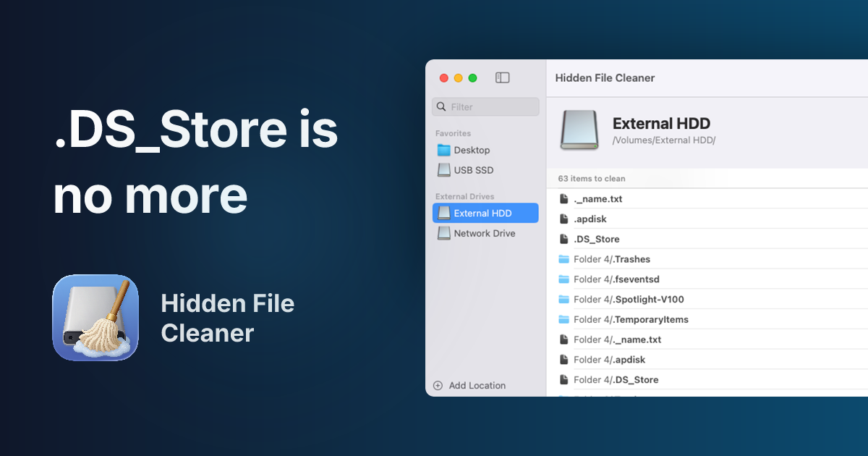Viewport: 868px width, 456px height.
Task: Click the Network Drive icon under External Drives
Action: click(x=443, y=233)
